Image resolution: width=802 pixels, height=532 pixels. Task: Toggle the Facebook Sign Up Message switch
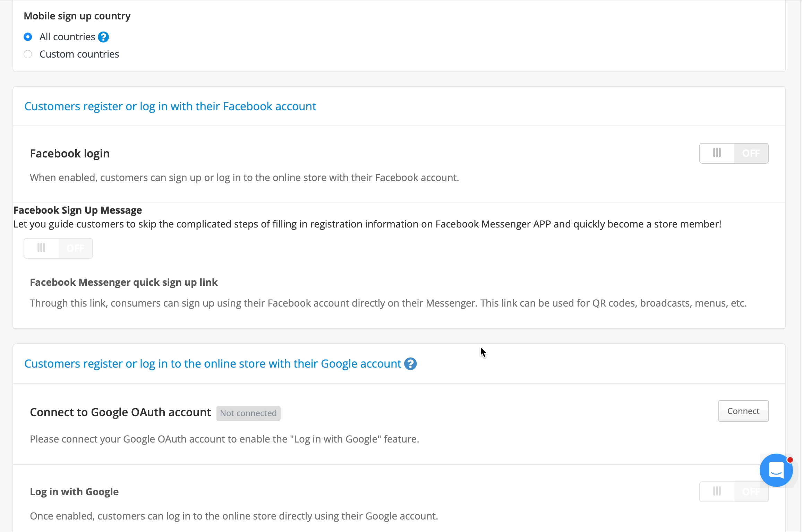click(58, 248)
